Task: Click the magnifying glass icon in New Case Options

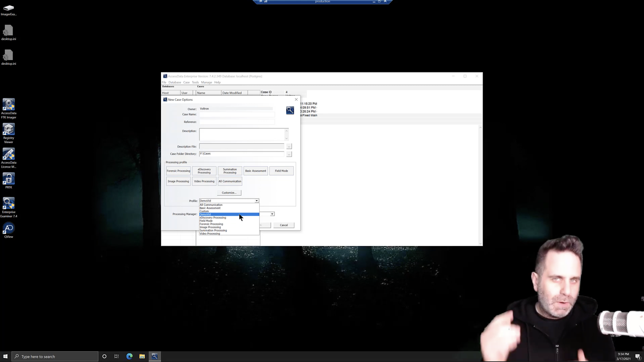Action: click(x=290, y=110)
